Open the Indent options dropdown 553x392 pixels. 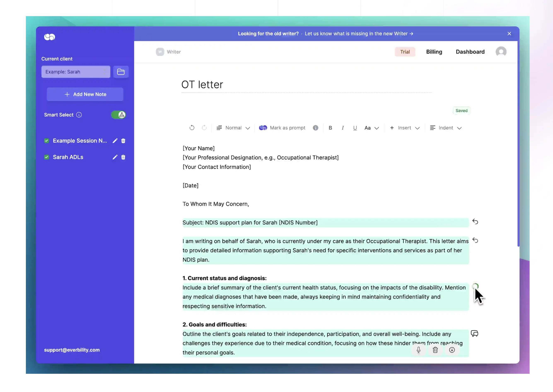446,128
